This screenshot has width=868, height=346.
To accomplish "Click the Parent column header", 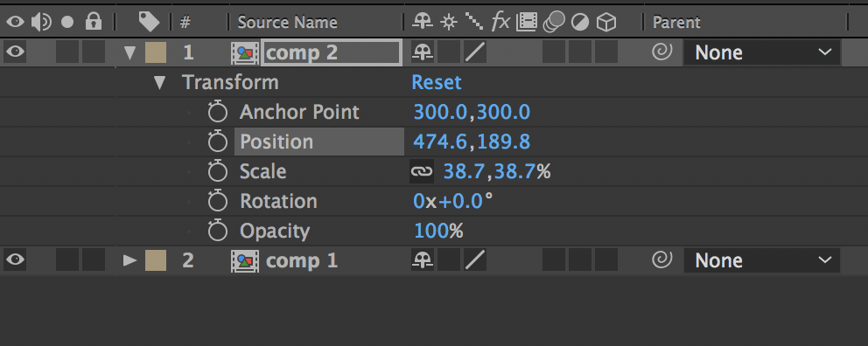I will pyautogui.click(x=676, y=22).
